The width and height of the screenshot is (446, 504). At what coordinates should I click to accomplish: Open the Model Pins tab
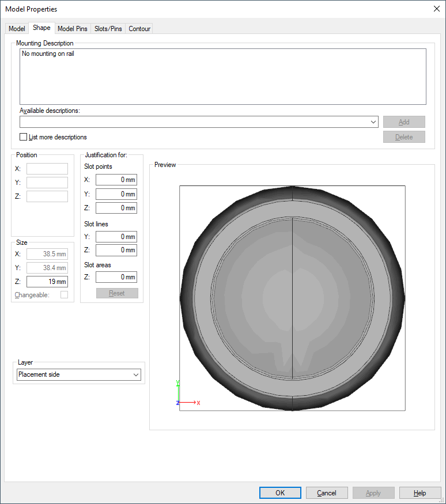click(x=73, y=29)
